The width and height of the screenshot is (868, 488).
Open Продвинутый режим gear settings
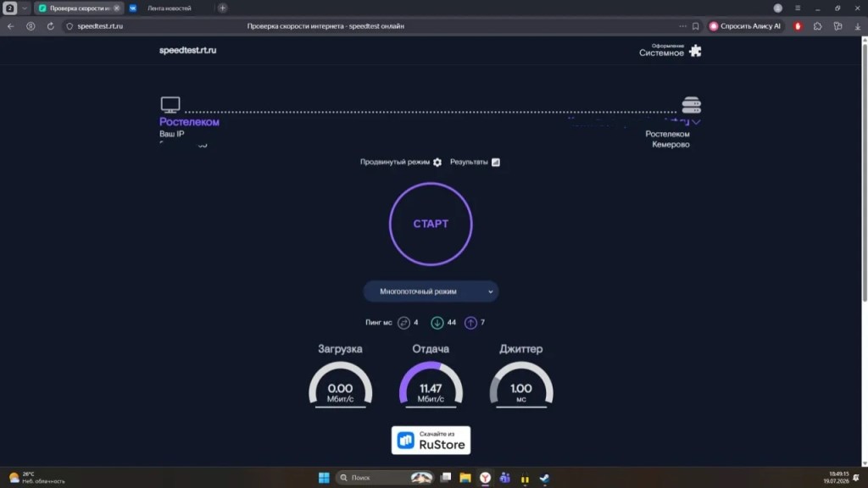[x=437, y=162]
